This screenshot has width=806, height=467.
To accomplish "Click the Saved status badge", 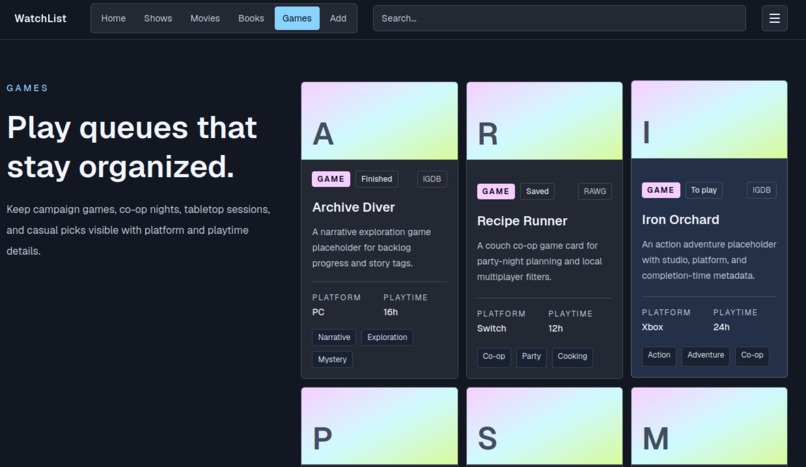I will coord(537,191).
